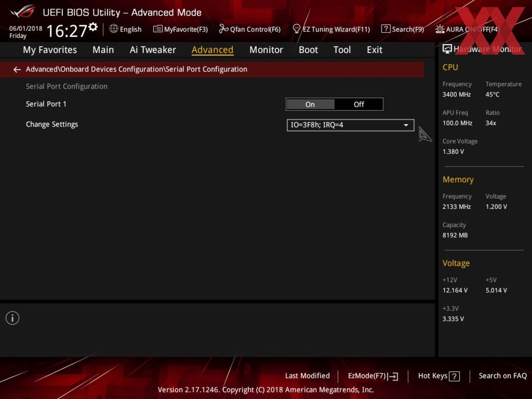Click the +3.3V reading 3.335 V
532x399 pixels.
pos(453,319)
